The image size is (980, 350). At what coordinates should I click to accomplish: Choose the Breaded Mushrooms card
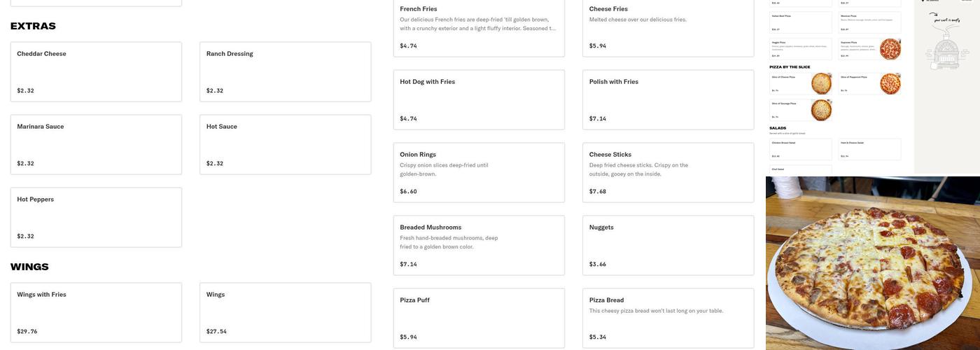[479, 245]
